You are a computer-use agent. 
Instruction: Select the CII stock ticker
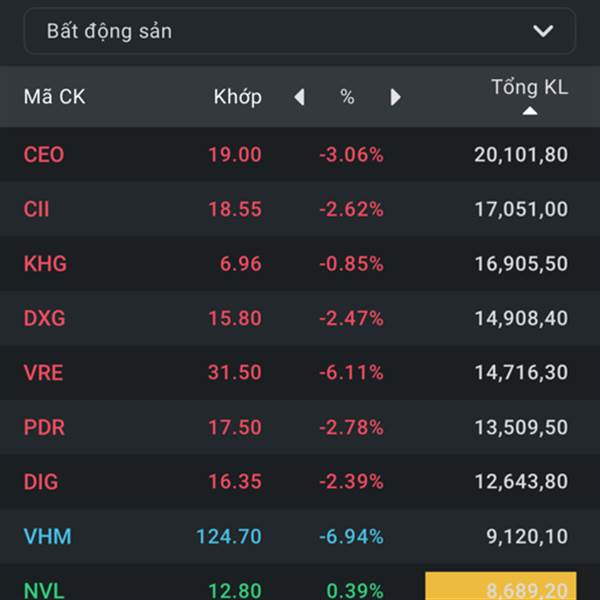36,209
